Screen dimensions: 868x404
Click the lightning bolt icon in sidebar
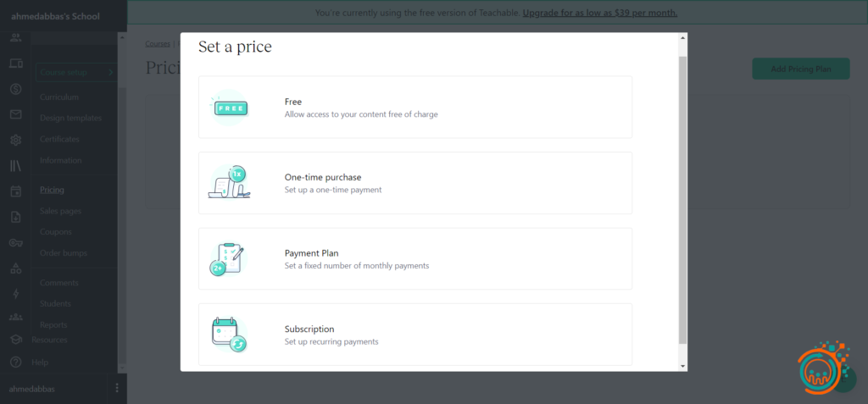[15, 294]
